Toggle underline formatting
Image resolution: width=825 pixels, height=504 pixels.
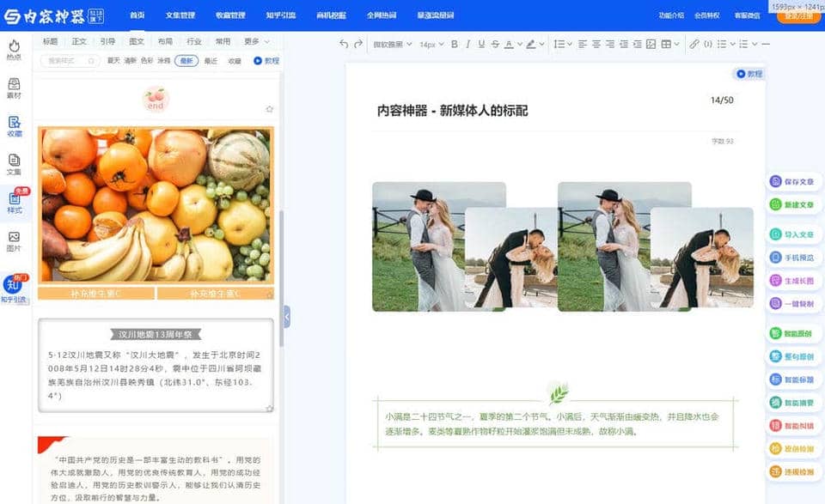(x=481, y=44)
